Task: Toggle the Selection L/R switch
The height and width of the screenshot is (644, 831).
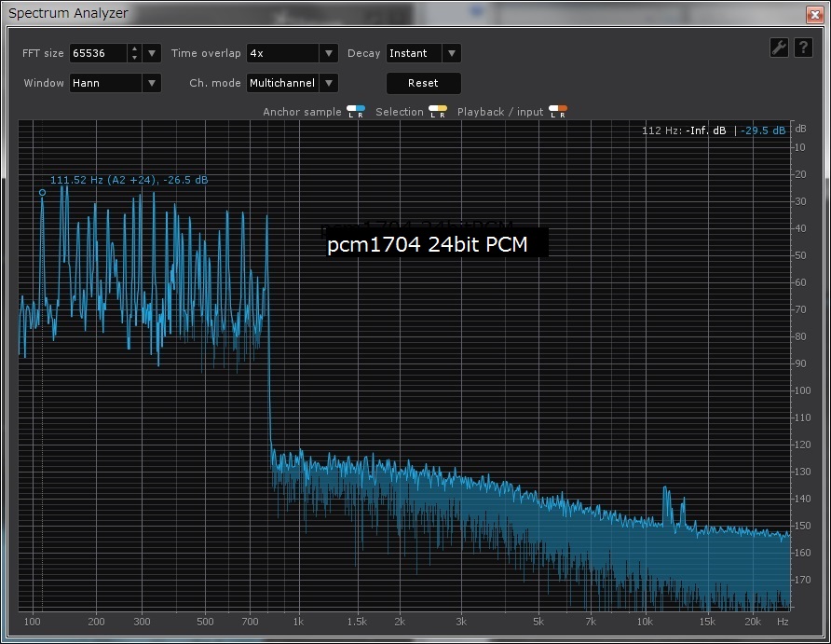Action: tap(438, 111)
